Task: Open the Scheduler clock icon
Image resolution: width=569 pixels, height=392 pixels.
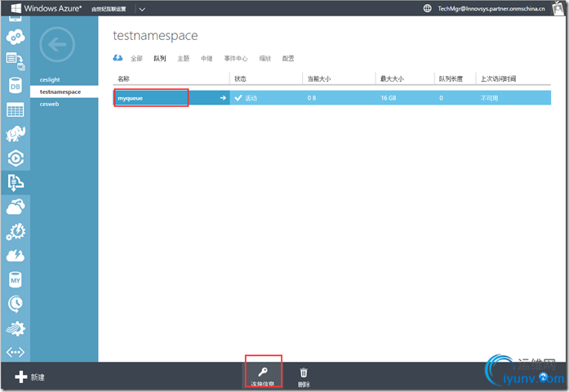Action: 16,304
